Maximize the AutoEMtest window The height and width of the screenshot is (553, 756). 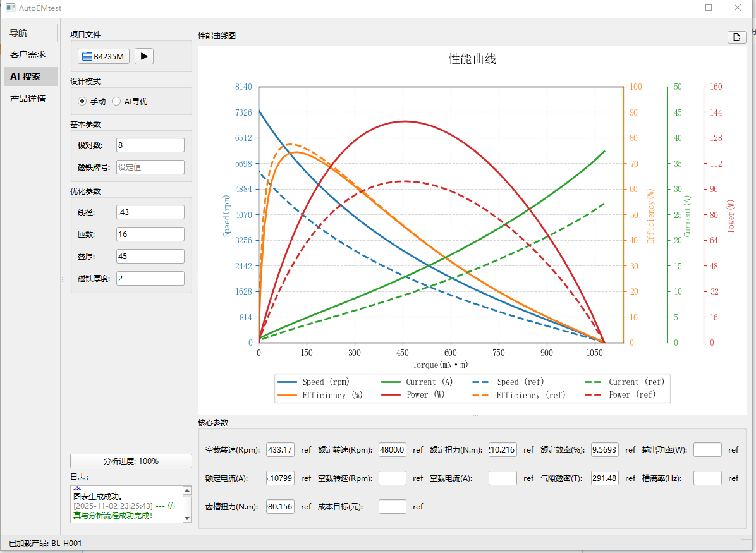coord(709,8)
